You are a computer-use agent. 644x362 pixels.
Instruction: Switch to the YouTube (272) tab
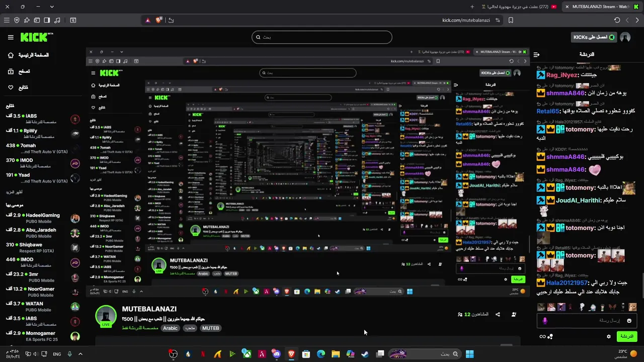(519, 7)
